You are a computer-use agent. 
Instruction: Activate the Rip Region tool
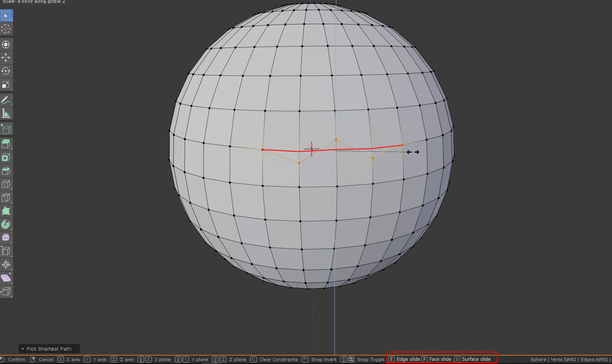(6, 292)
